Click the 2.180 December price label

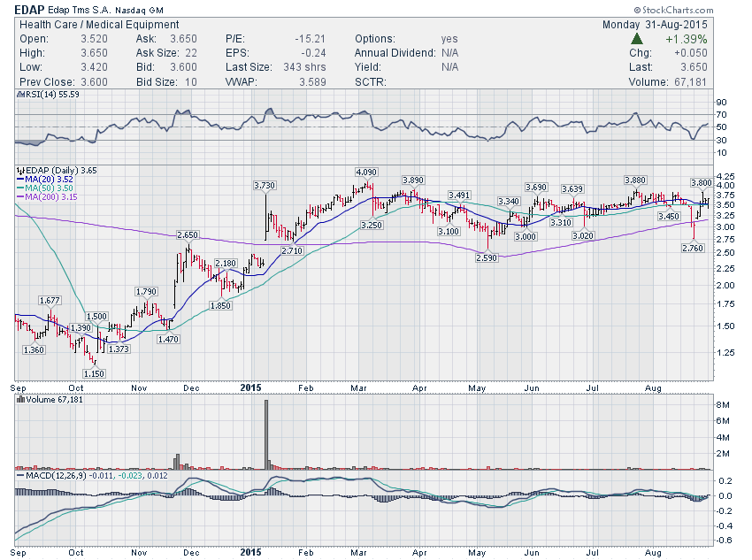[226, 264]
